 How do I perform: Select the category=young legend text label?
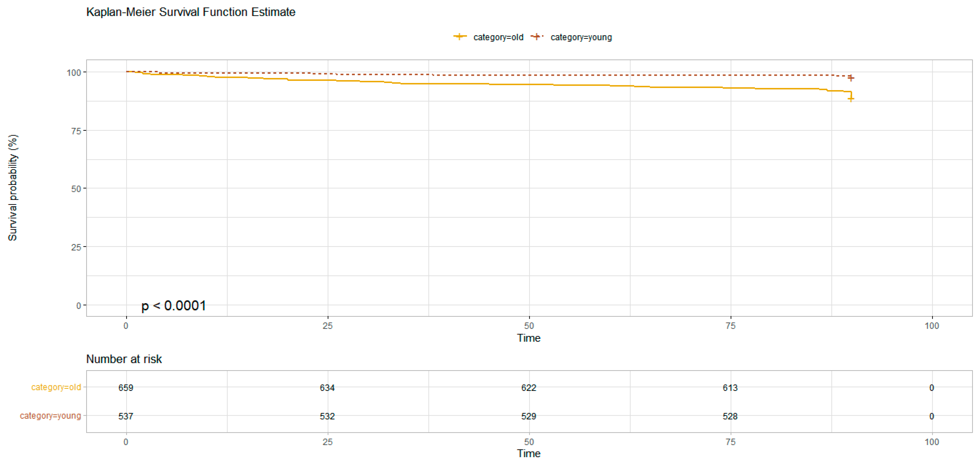coord(581,37)
